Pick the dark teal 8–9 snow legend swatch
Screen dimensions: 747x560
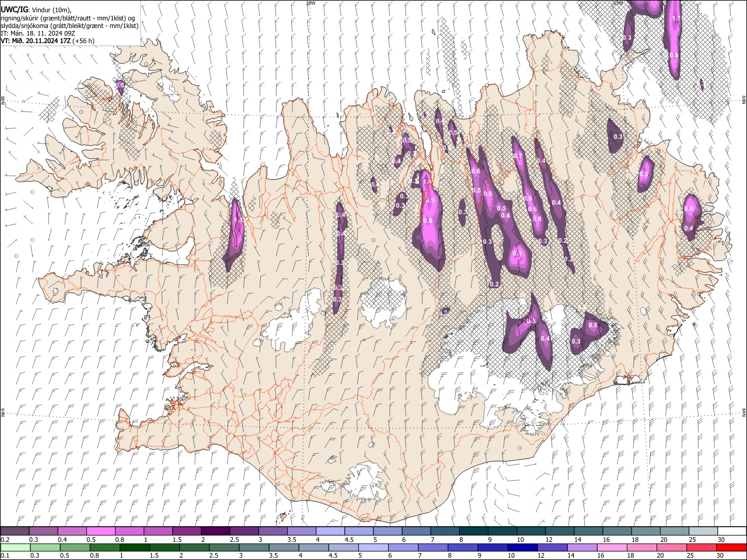(473, 531)
